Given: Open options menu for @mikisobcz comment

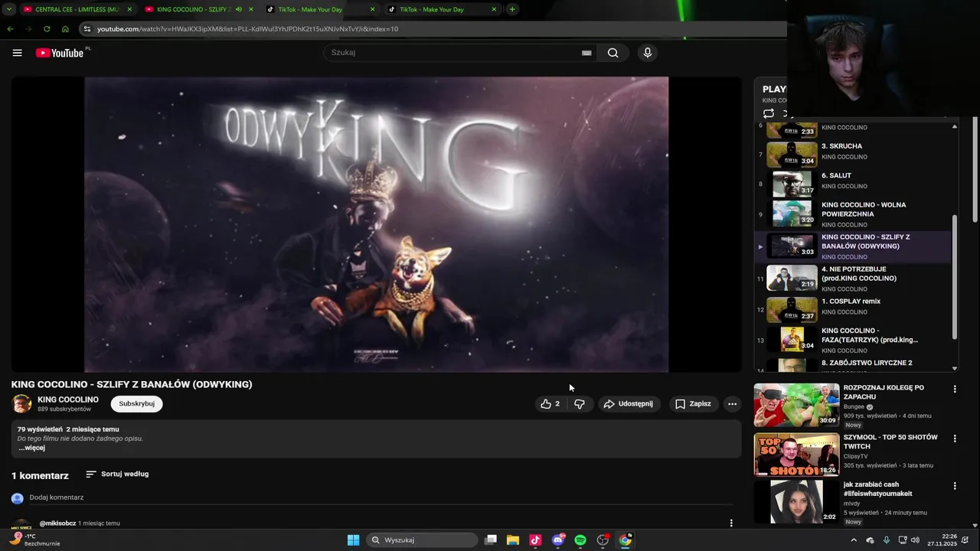Looking at the screenshot, I should pyautogui.click(x=731, y=523).
